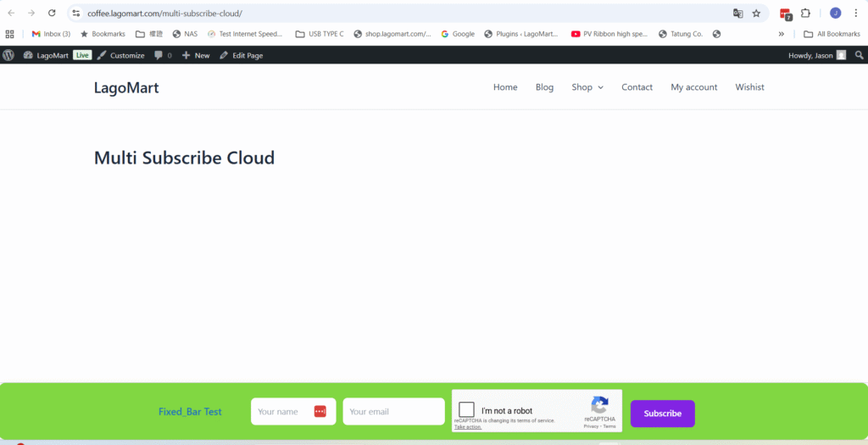Click the WordPress logo in admin bar
The width and height of the screenshot is (868, 445).
pyautogui.click(x=8, y=55)
